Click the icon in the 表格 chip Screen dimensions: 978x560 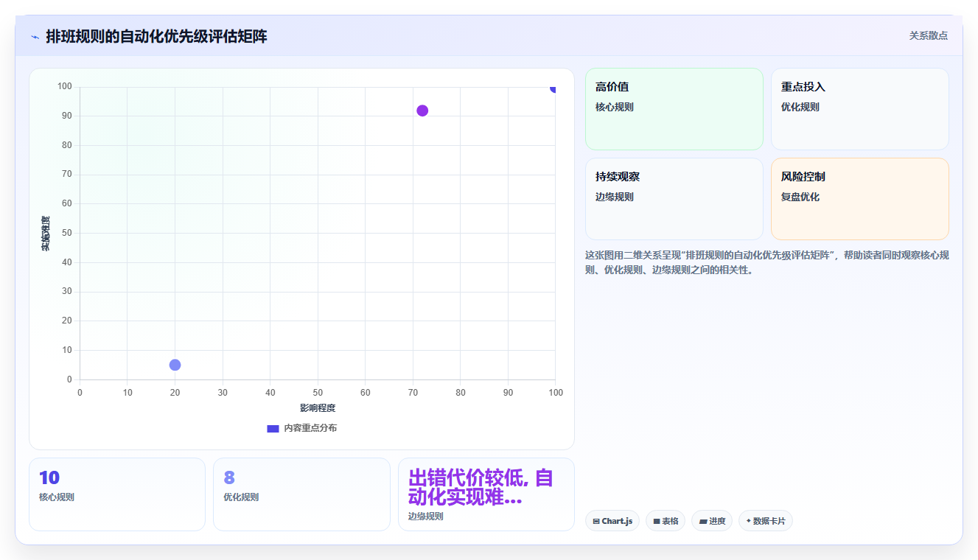(656, 522)
